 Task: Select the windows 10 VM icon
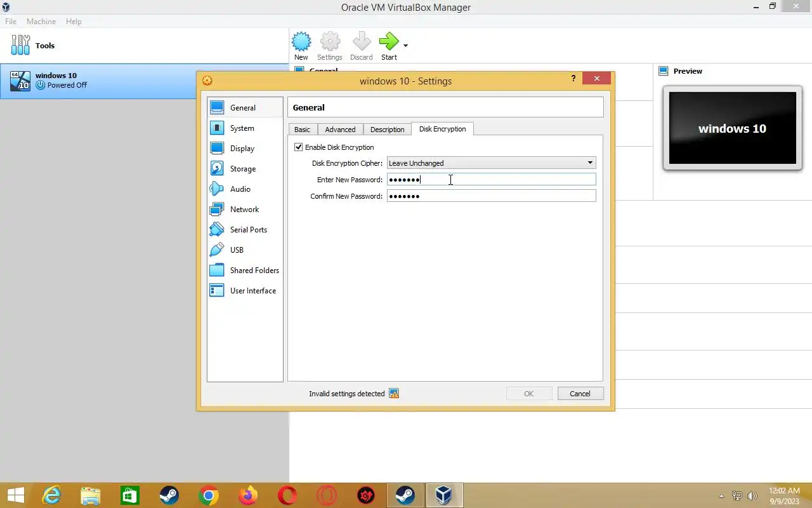point(20,81)
